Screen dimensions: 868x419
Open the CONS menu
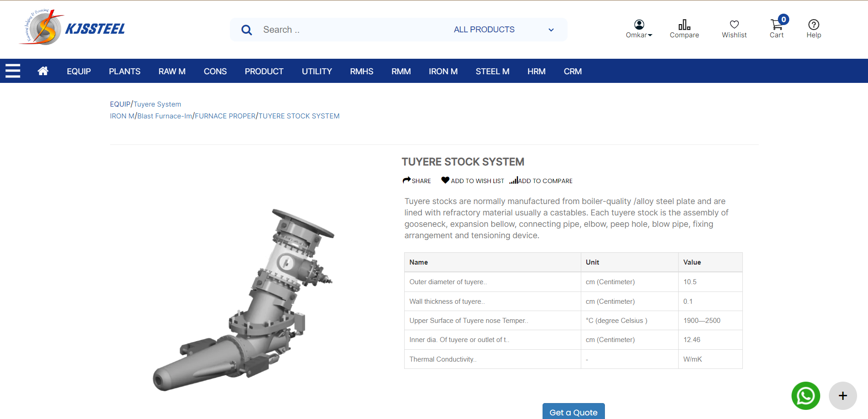pos(215,72)
